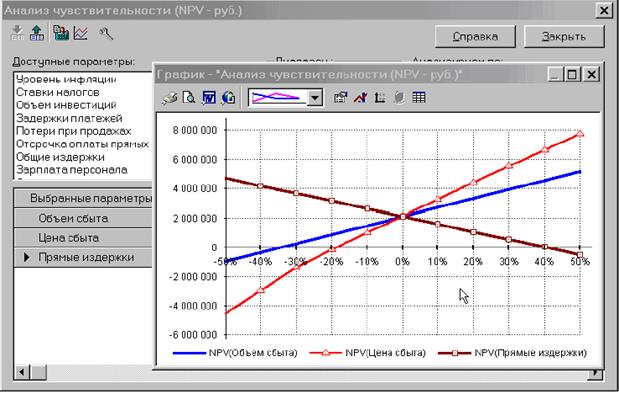Click the Закрыть button
The image size is (619, 394).
pos(564,37)
